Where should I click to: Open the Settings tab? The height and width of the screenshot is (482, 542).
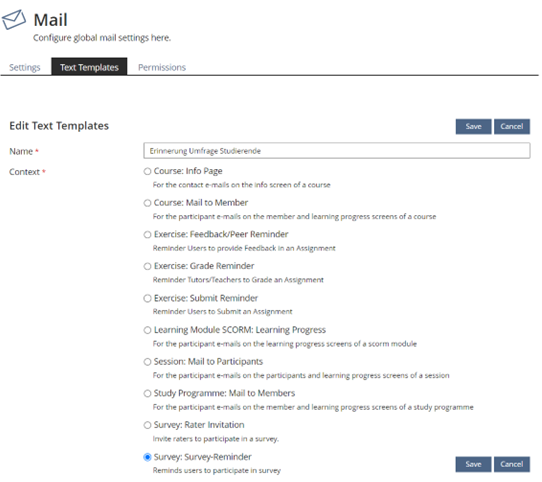(x=25, y=67)
